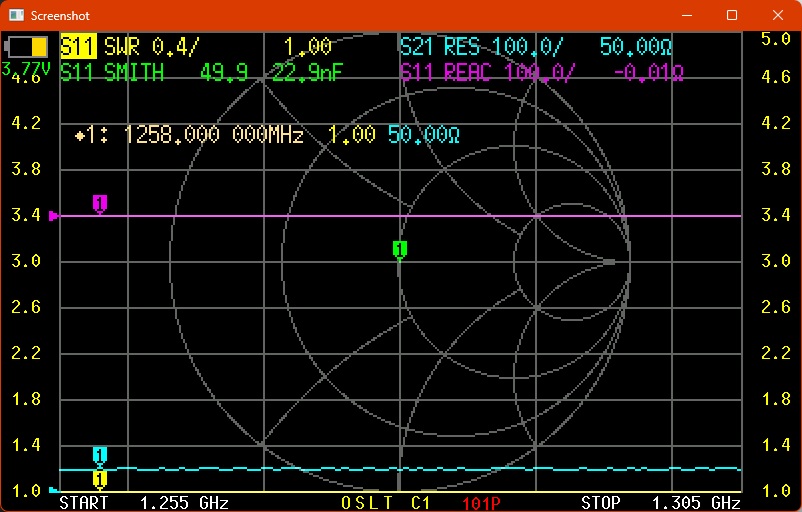Select the cyan marker 1 on S21 trace
The width and height of the screenshot is (802, 512).
[100, 456]
